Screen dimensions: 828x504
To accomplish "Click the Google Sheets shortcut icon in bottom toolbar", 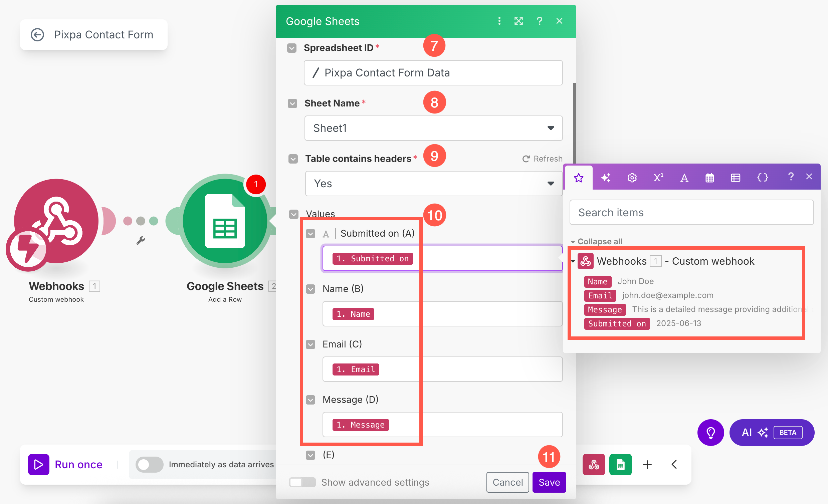I will tap(621, 464).
